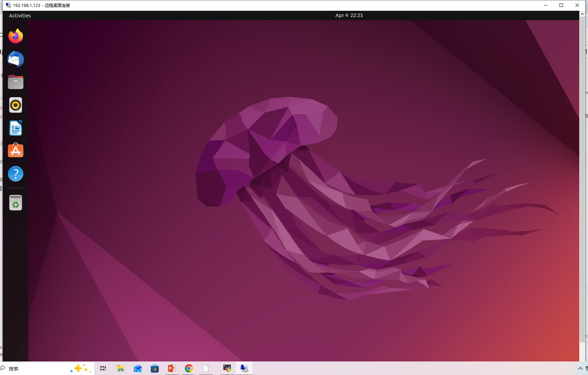Image resolution: width=588 pixels, height=375 pixels.
Task: Open Microsoft Store on the taskbar
Action: click(x=155, y=368)
